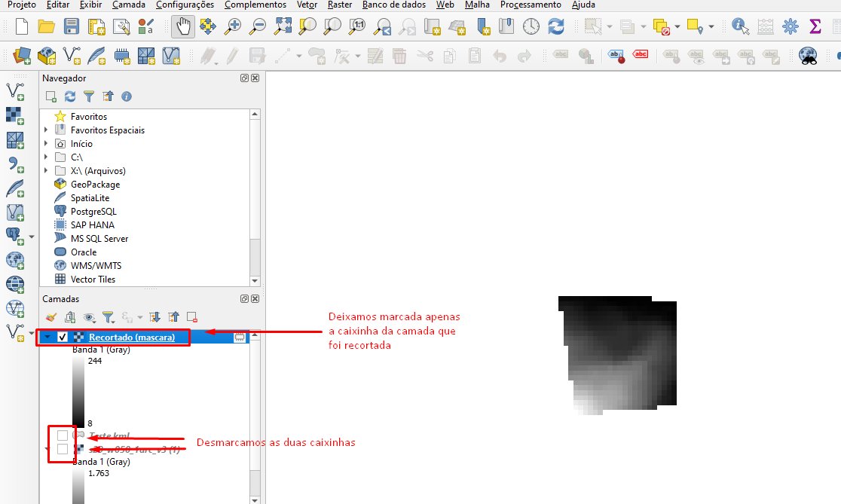This screenshot has height=504, width=841.
Task: Open the select features dropdown arrow
Action: 610,26
